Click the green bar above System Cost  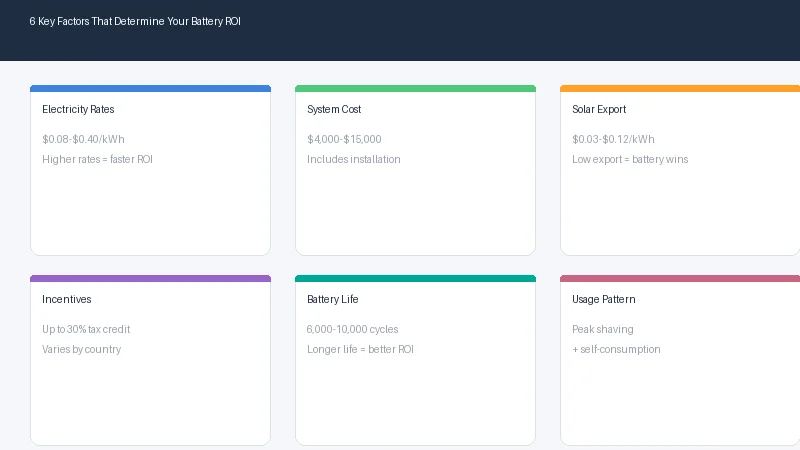(415, 89)
